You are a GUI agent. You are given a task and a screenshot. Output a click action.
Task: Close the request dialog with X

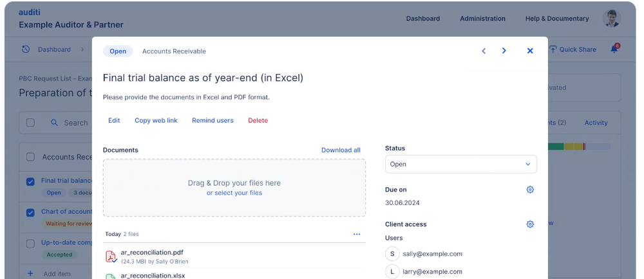tap(530, 51)
